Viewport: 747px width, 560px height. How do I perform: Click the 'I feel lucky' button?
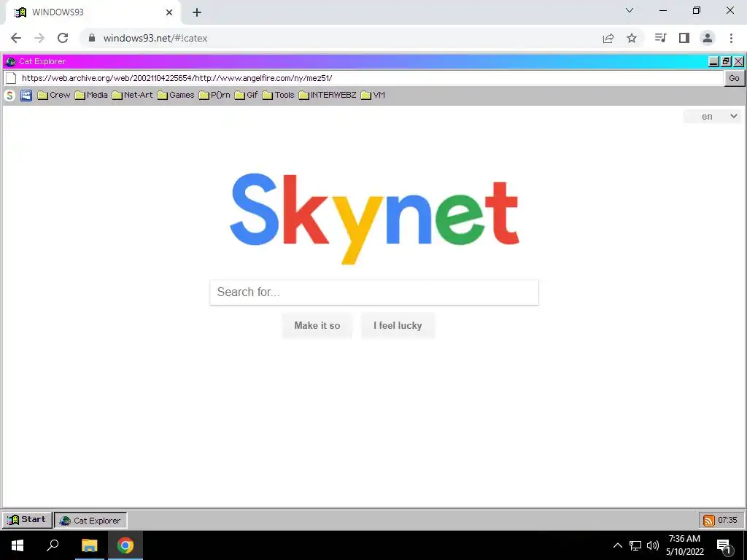pyautogui.click(x=398, y=326)
